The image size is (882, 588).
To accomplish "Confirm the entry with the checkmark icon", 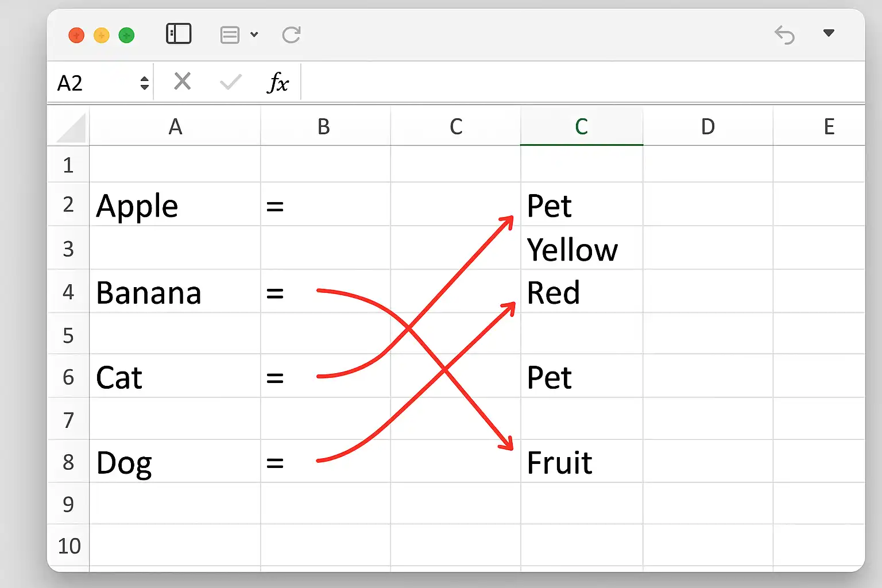I will pos(231,82).
